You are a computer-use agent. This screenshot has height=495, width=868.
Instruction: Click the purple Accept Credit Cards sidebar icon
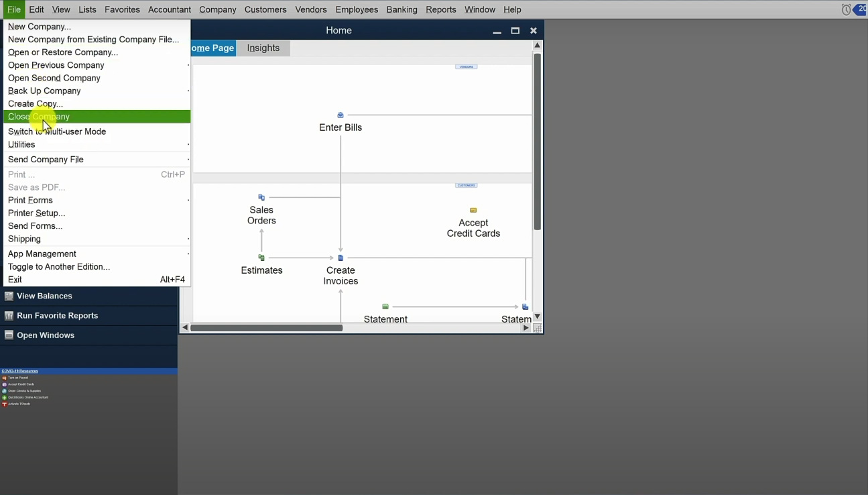tap(4, 384)
